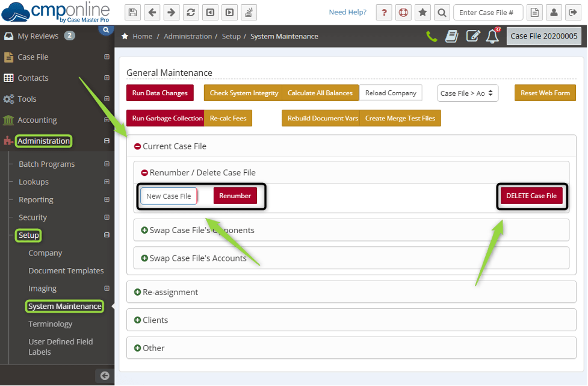Open the Case File > Account dropdown
This screenshot has width=588, height=386.
click(x=468, y=93)
